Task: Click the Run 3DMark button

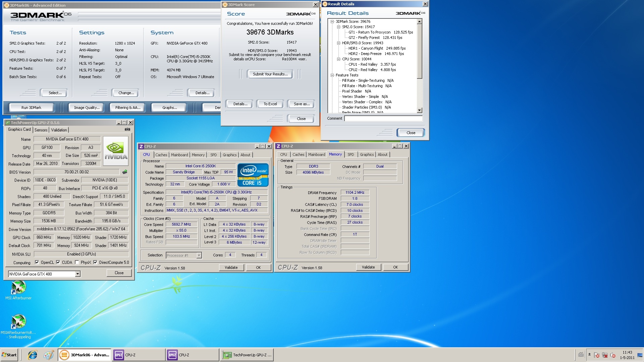Action: [31, 108]
